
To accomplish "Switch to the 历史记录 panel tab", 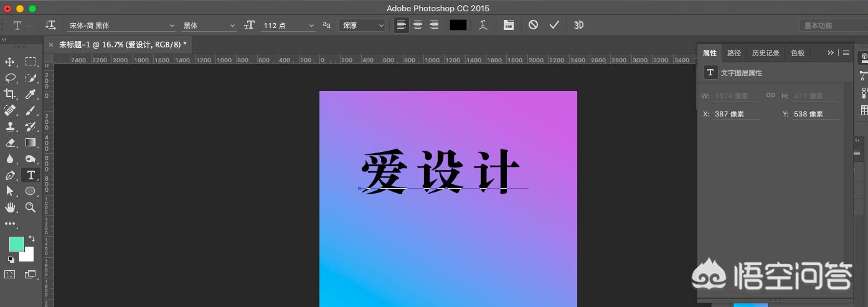I will tap(765, 53).
